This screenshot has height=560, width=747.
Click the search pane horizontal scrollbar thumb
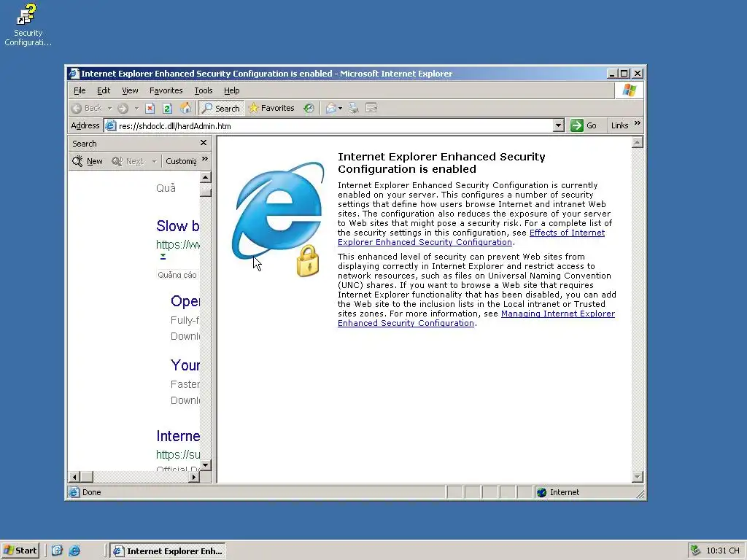(x=87, y=477)
